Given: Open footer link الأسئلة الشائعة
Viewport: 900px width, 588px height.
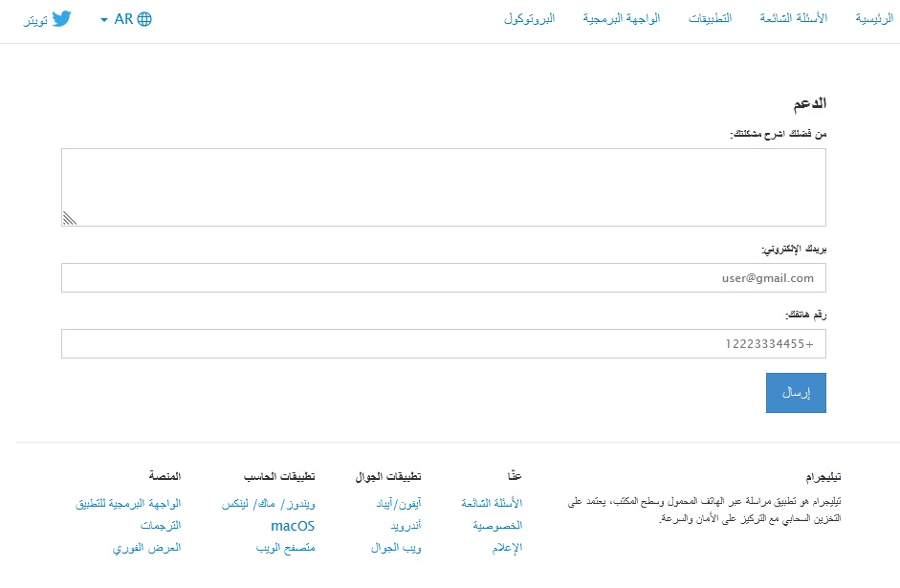Looking at the screenshot, I should (x=492, y=503).
